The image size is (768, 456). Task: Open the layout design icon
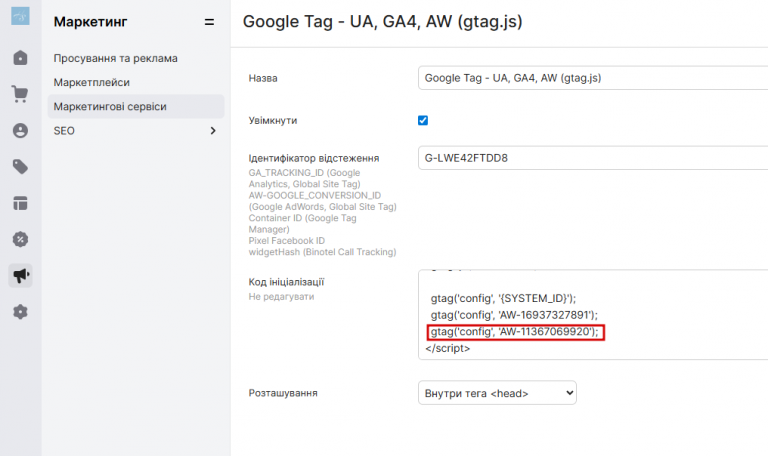click(x=20, y=203)
